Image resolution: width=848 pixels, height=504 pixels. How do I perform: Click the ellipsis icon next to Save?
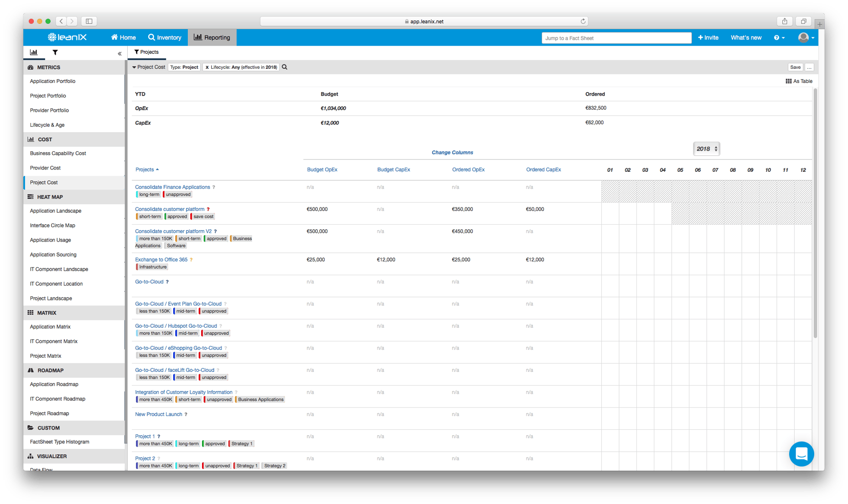click(809, 67)
